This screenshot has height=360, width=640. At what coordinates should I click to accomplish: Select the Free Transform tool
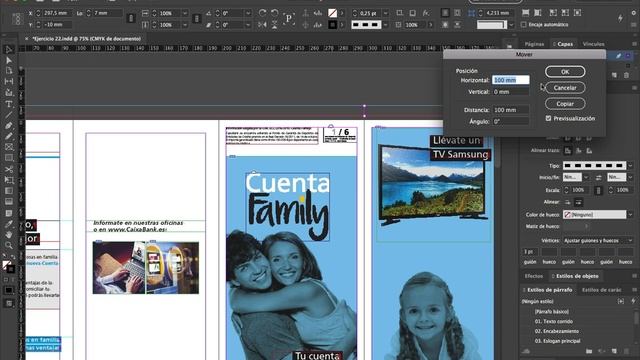point(9,180)
